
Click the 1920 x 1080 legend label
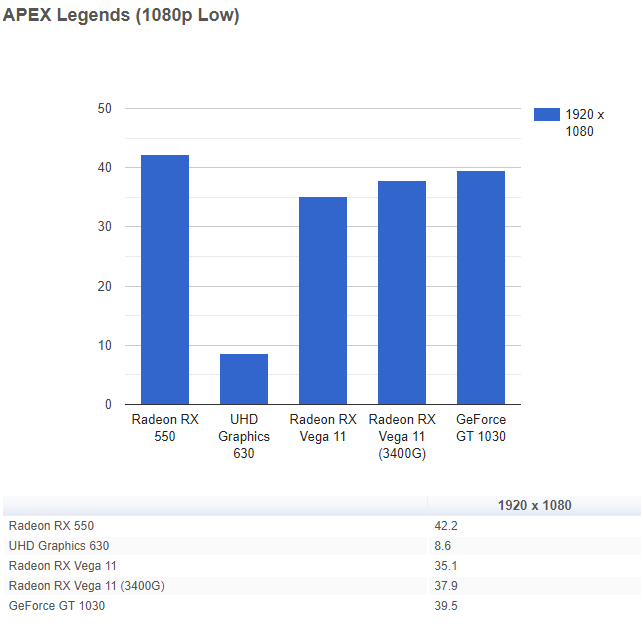(x=585, y=123)
